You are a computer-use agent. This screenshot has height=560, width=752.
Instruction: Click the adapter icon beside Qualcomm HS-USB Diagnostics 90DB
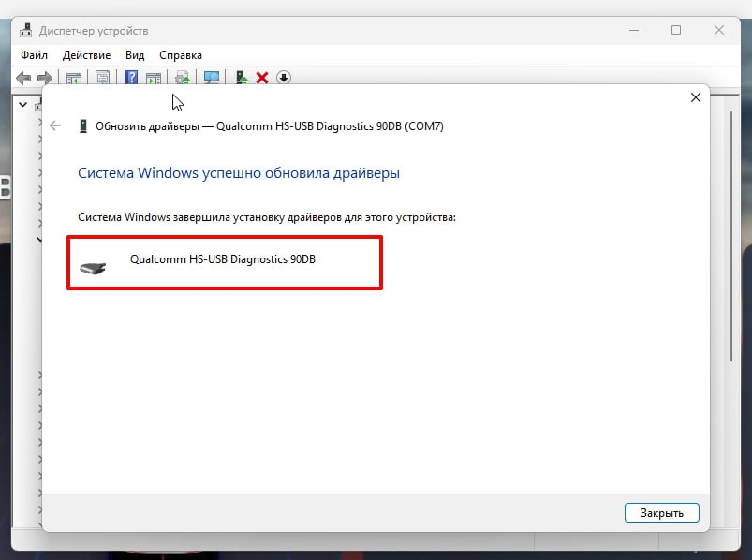tap(93, 269)
